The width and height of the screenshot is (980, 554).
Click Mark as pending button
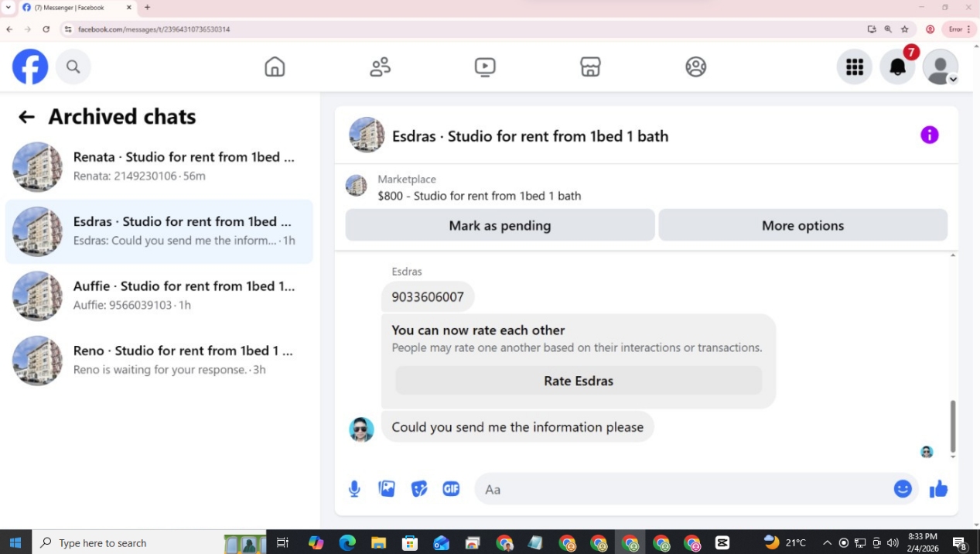[x=500, y=225]
